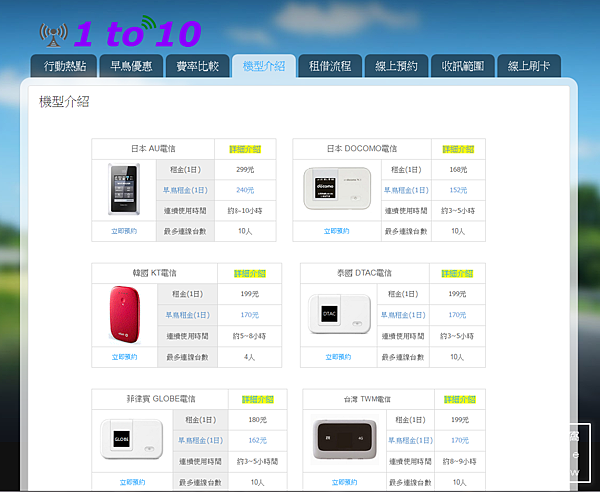Click the AU hotspot device image
This screenshot has height=492, width=600.
[x=124, y=189]
